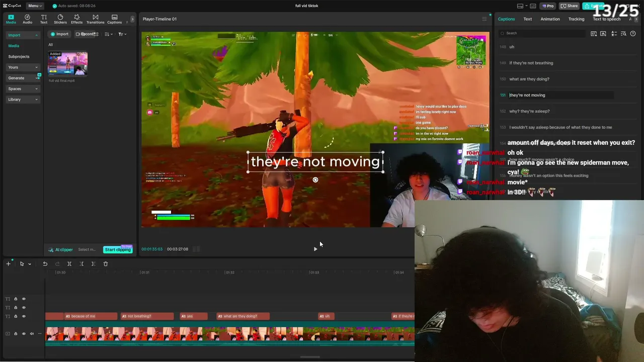The image size is (644, 362).
Task: Hide the first text track
Action: click(x=24, y=299)
